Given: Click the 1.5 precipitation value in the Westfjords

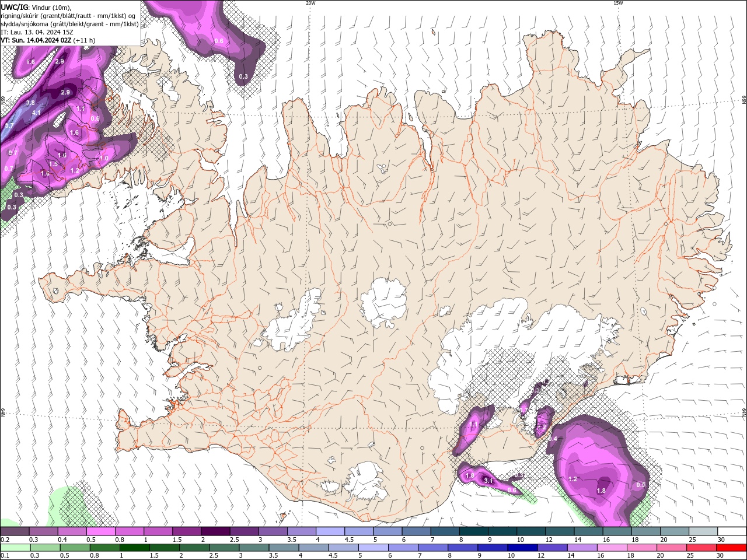Looking at the screenshot, I should 53,164.
